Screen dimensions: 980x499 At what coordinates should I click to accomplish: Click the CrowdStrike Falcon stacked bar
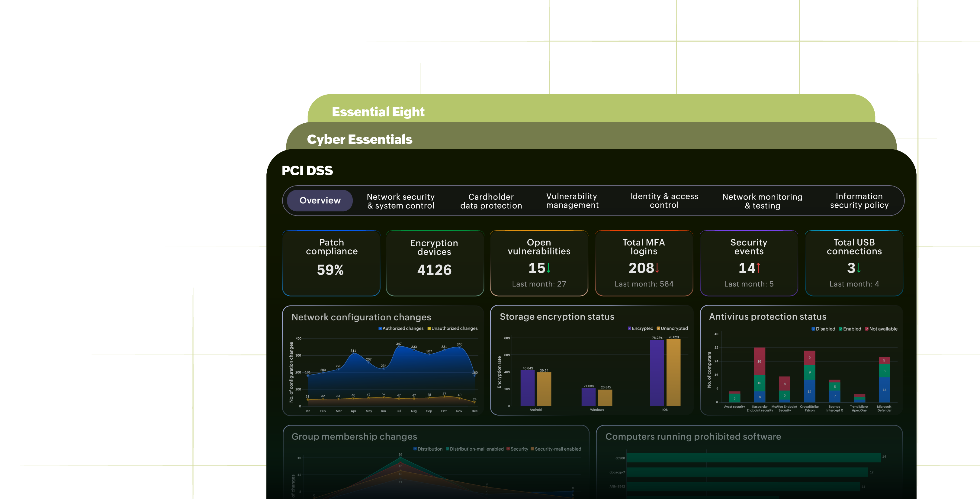(x=809, y=376)
